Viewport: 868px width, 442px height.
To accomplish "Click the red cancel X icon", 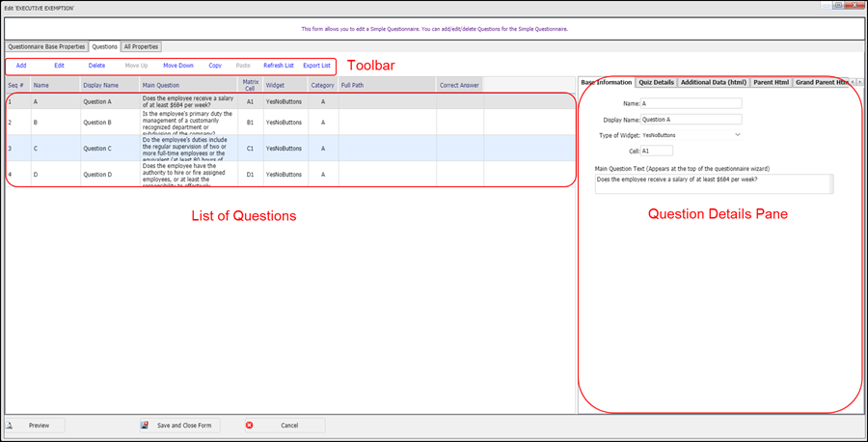I will (249, 426).
